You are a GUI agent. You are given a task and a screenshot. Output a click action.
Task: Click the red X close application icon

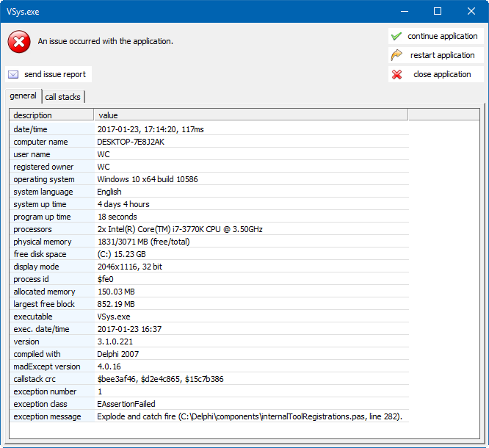[x=396, y=74]
